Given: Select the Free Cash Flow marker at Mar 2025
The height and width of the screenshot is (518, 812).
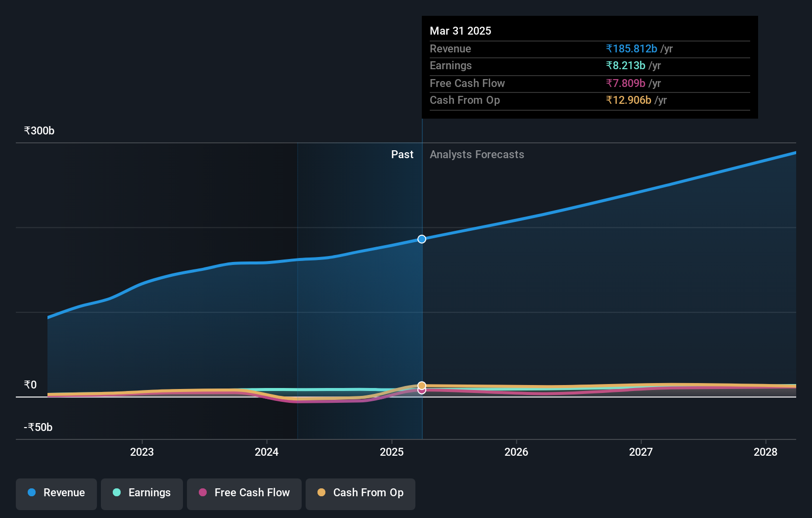Looking at the screenshot, I should [422, 391].
